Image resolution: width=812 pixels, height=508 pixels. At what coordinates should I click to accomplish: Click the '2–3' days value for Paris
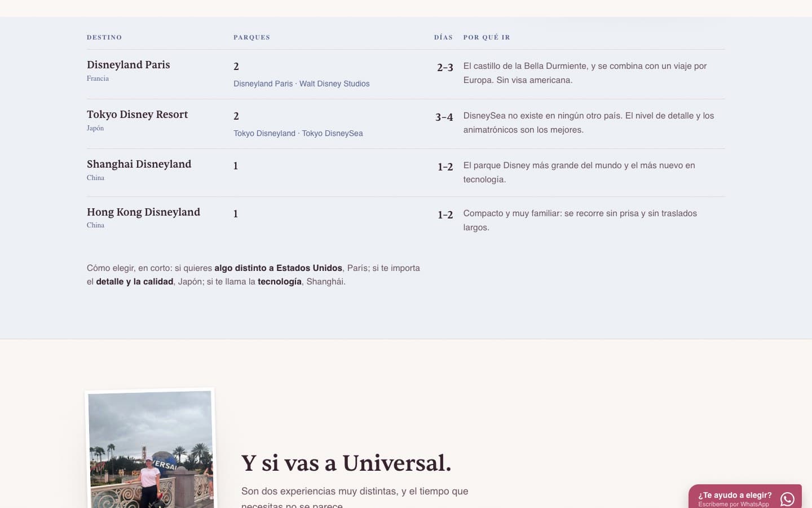pyautogui.click(x=445, y=68)
